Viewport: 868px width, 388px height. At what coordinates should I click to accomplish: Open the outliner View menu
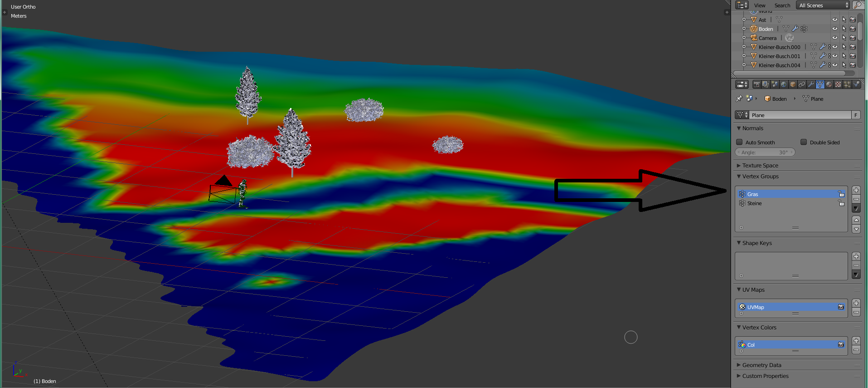tap(760, 5)
